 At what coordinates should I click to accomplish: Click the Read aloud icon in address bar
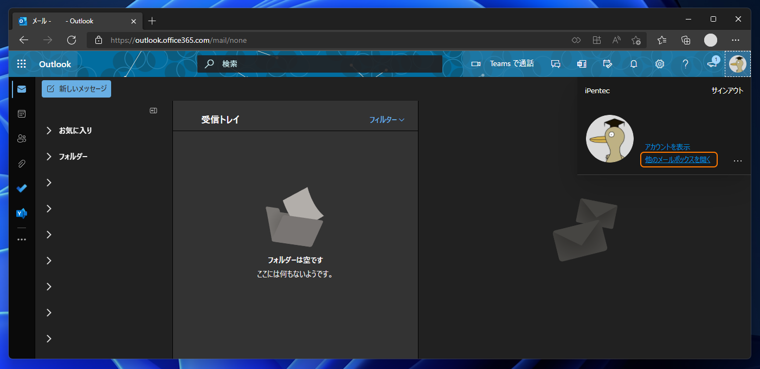(x=617, y=40)
